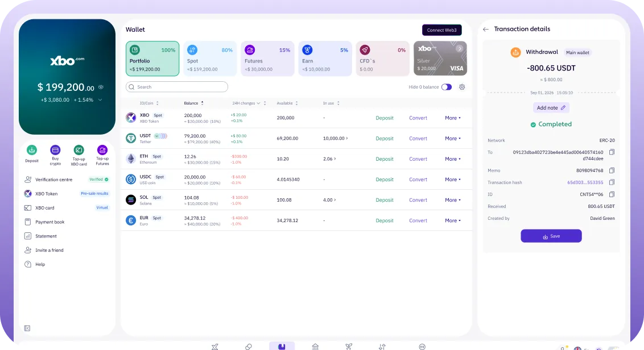Screen dimensions: 644x350
Task: Convert EUR in its row
Action: (418, 220)
